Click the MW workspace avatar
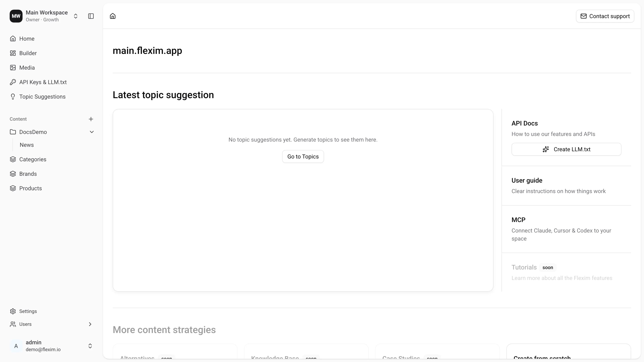 coord(16,16)
